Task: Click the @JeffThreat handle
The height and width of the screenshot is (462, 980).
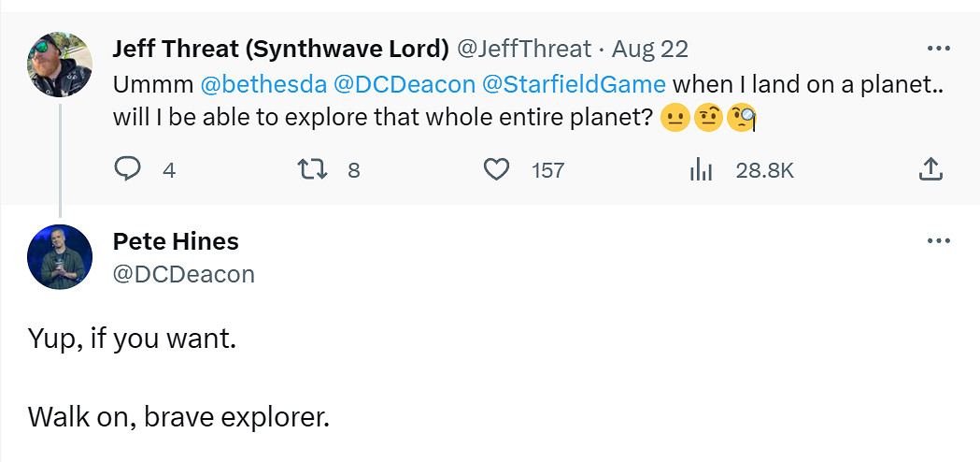Action: point(523,49)
